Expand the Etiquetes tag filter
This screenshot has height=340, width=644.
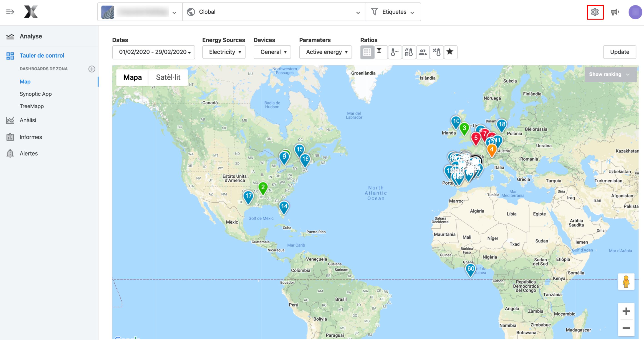tap(393, 12)
